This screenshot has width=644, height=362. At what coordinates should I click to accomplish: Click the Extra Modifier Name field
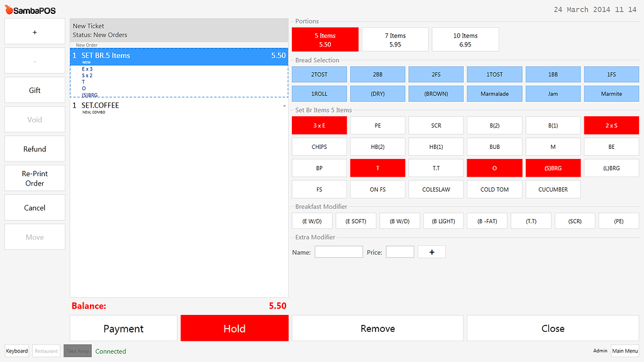338,251
